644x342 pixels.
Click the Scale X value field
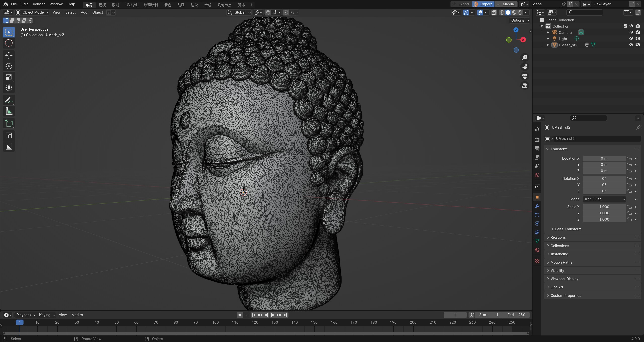click(x=604, y=207)
